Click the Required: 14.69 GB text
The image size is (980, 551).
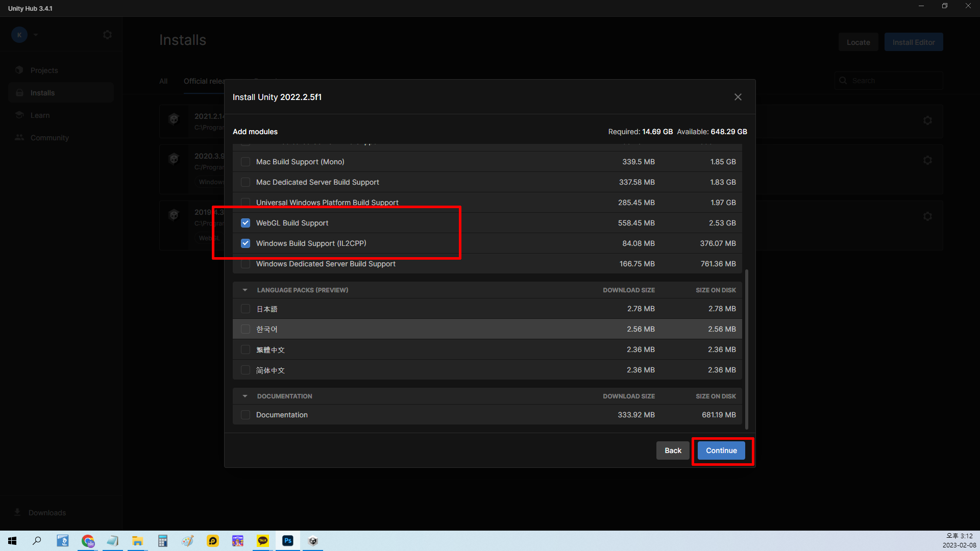pos(640,132)
